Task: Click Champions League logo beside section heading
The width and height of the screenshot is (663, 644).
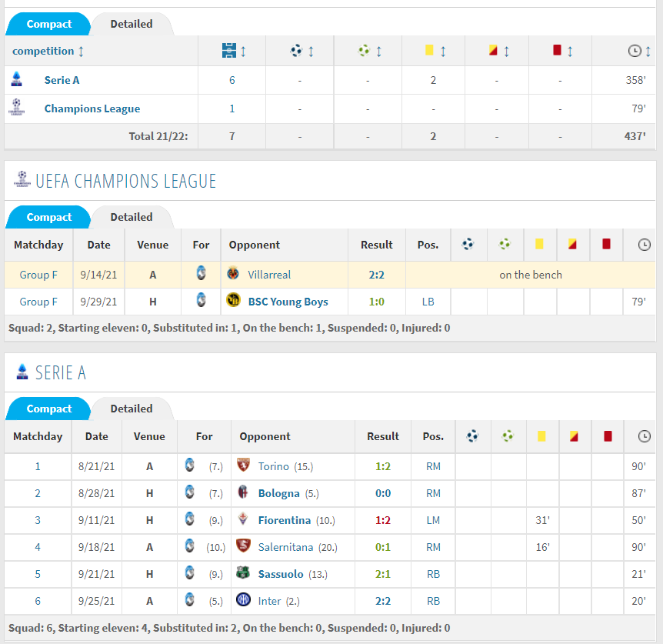Action: [22, 179]
